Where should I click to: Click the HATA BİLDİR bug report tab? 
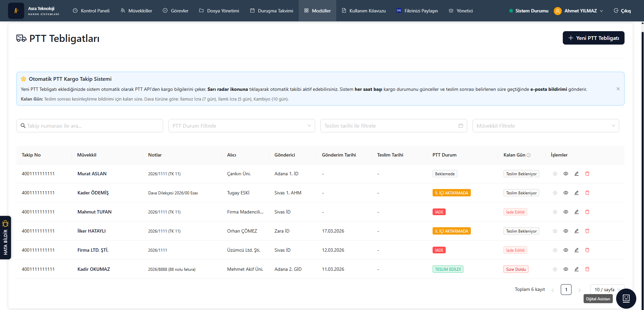click(5, 238)
